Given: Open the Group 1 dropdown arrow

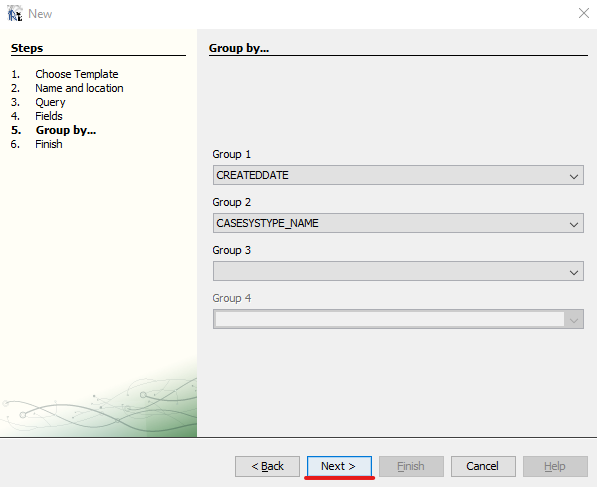Looking at the screenshot, I should (x=573, y=176).
